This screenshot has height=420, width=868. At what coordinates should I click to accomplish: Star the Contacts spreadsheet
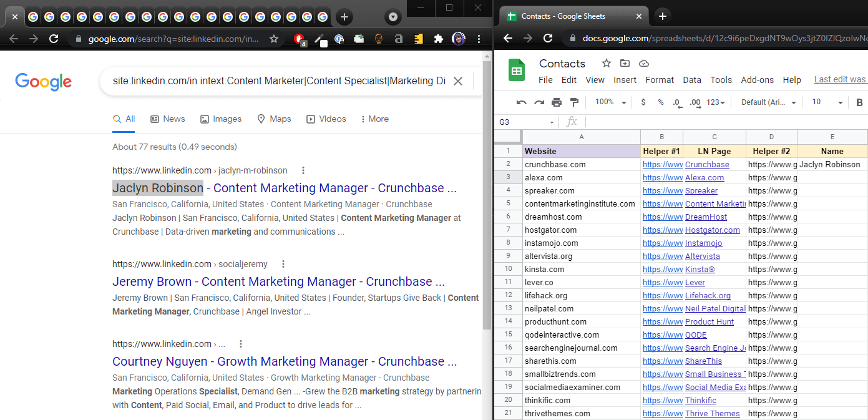(x=606, y=63)
